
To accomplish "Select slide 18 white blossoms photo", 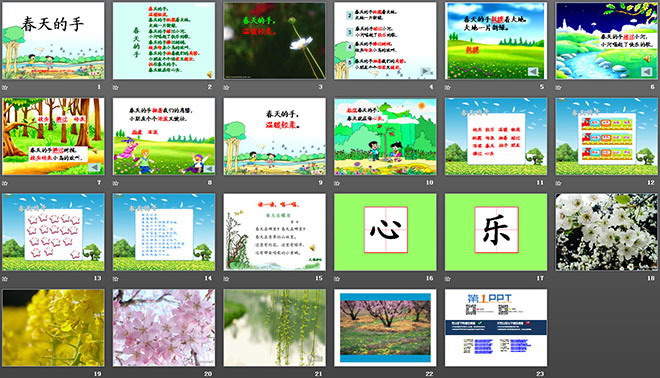I will (607, 232).
